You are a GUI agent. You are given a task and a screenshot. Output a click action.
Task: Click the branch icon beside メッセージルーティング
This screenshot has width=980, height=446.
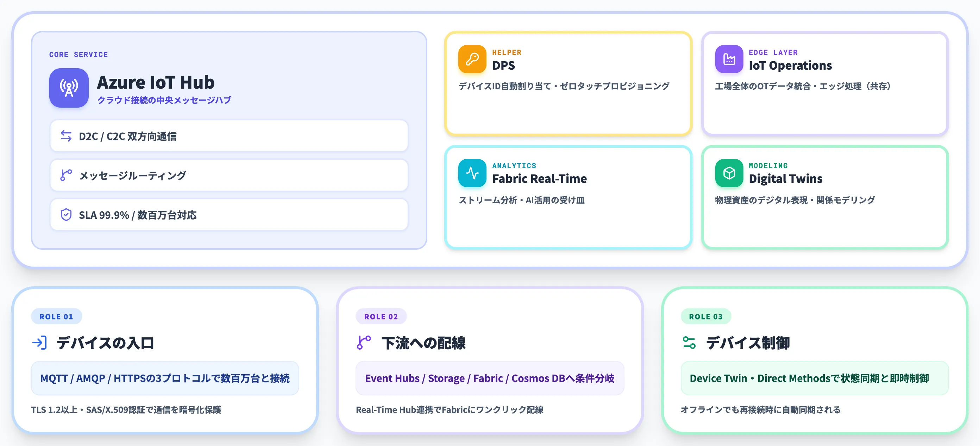66,175
